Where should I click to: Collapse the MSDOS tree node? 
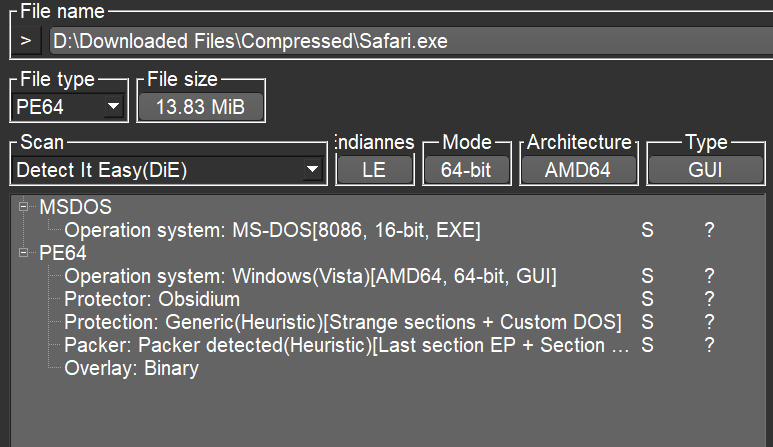coord(23,206)
